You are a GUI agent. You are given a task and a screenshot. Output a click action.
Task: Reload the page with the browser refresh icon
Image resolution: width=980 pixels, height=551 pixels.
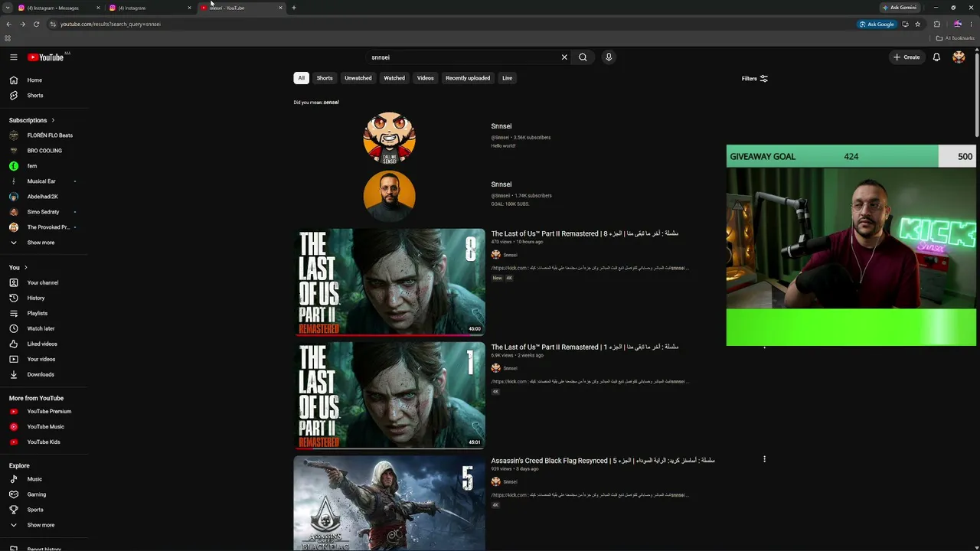tap(36, 24)
